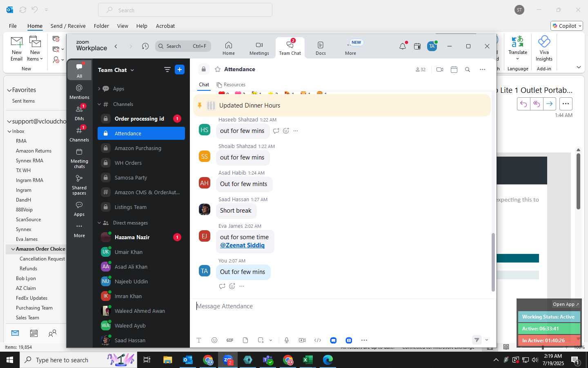Click the Outlook reading pane scrollbar
This screenshot has width=588, height=368.
(578, 182)
